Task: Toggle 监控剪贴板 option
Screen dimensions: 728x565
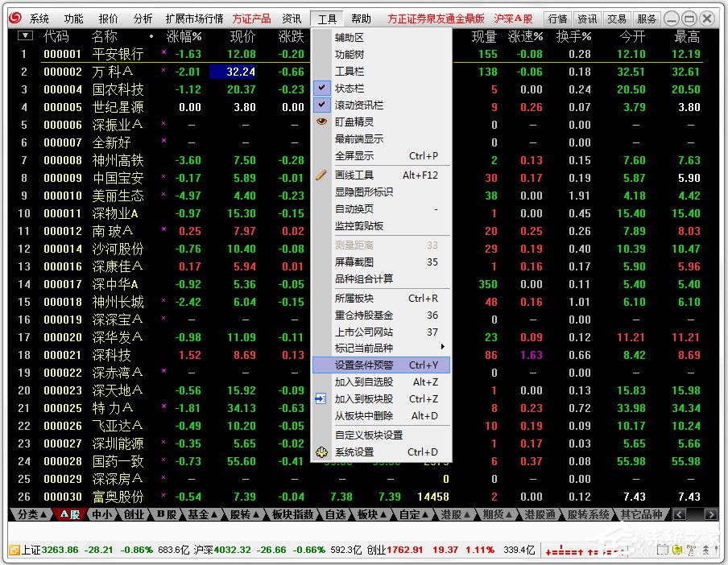Action: 382,226
